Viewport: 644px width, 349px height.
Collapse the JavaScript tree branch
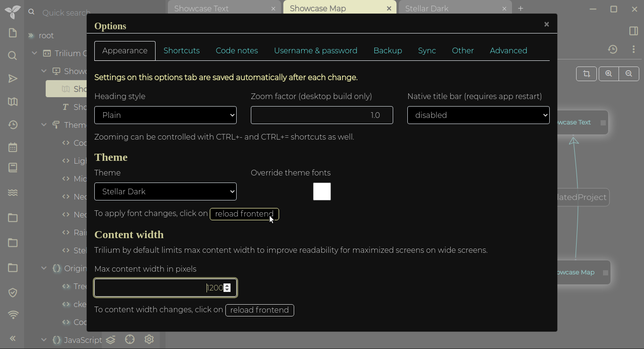pyautogui.click(x=44, y=340)
